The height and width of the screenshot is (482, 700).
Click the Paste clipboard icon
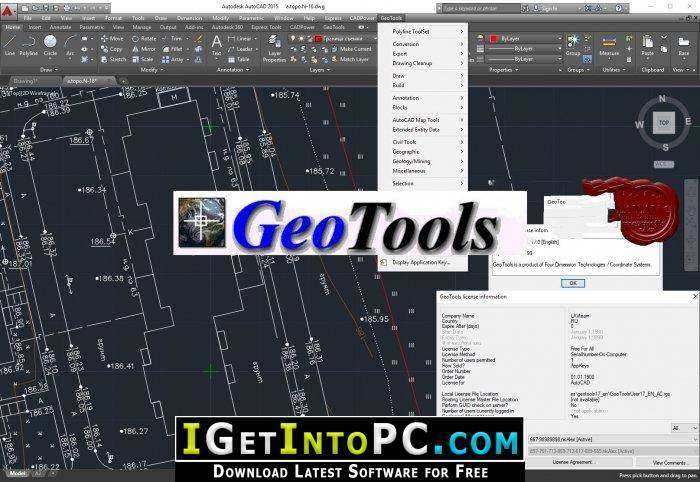coord(647,46)
